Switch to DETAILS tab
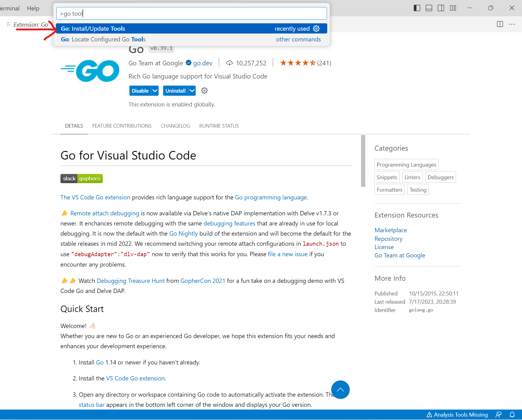This screenshot has width=522, height=420. tap(74, 126)
